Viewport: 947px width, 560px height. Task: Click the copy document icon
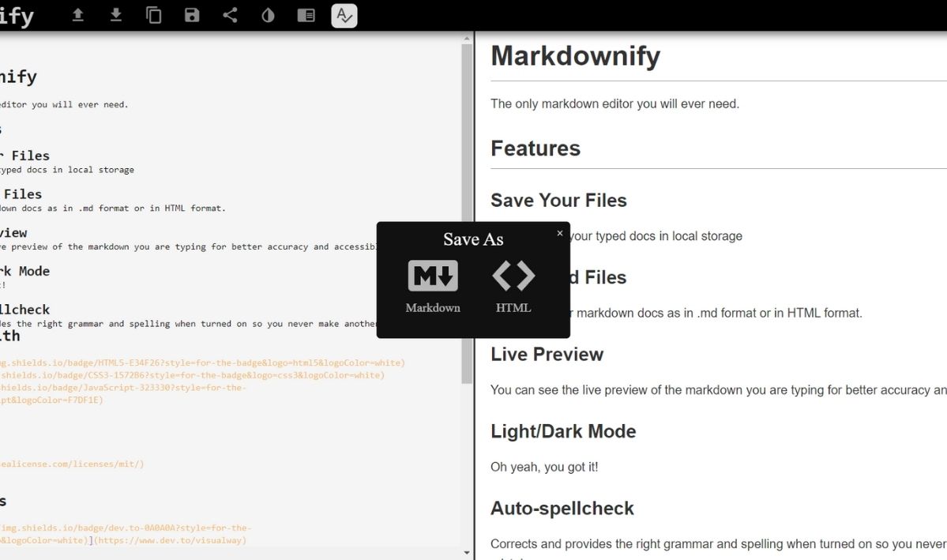[154, 15]
